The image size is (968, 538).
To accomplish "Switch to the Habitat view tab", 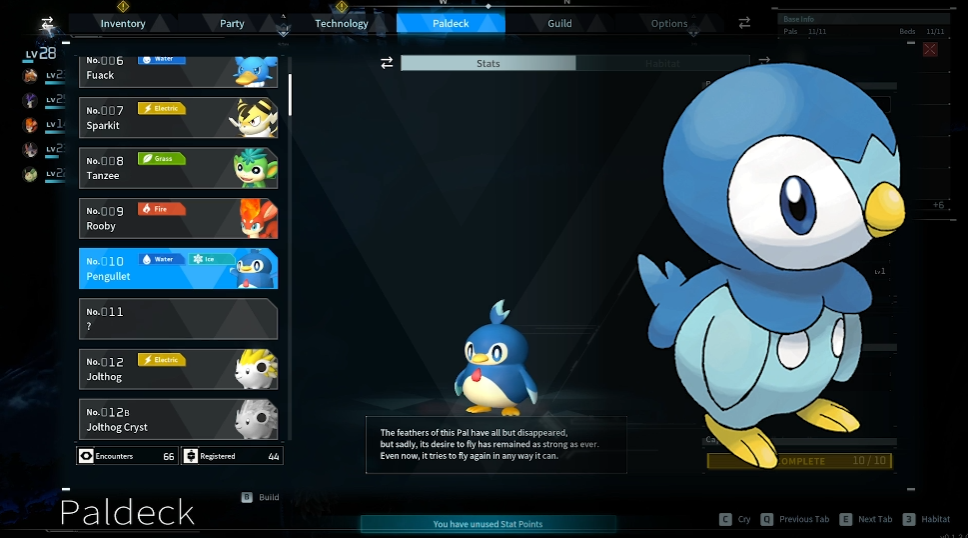I will coord(662,63).
